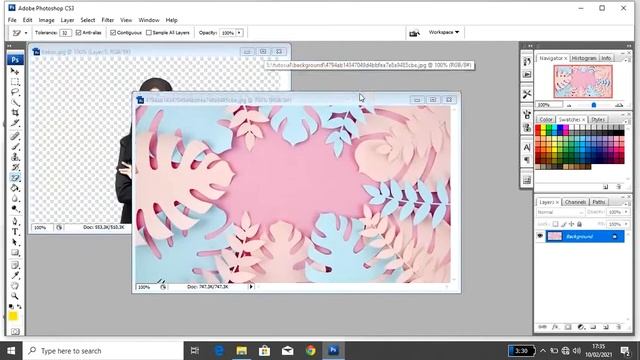Select the Zoom tool

[x=15, y=296]
